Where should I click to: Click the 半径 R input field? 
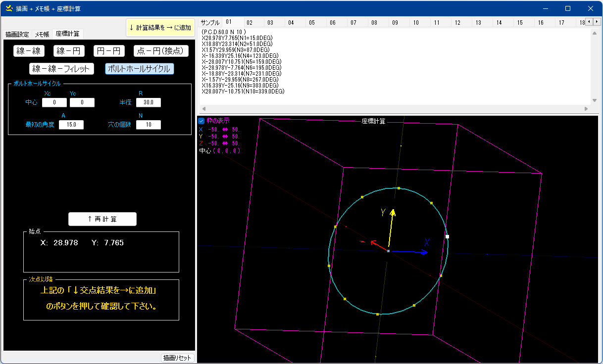(x=148, y=102)
